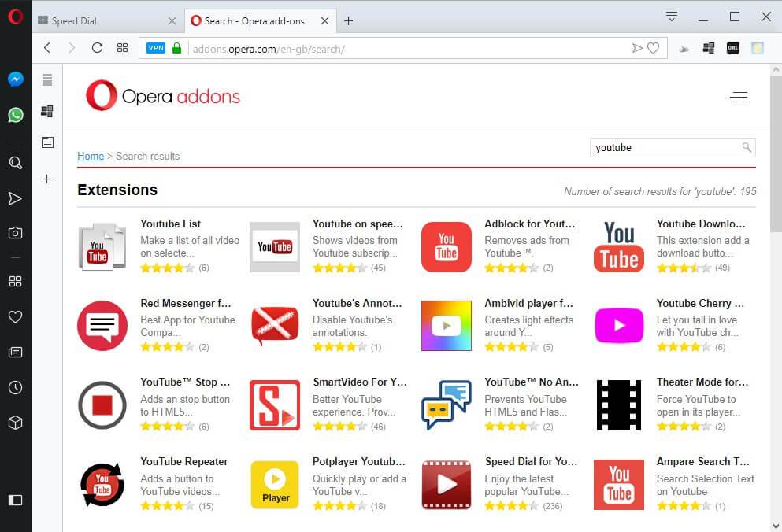Screen dimensions: 782x532
Task: Open My Flow send icon in sidebar
Action: click(16, 198)
